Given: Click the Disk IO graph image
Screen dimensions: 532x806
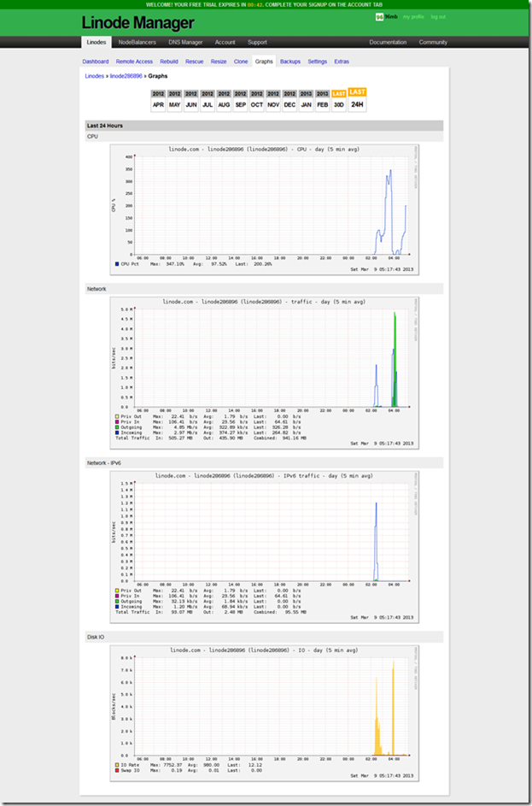Looking at the screenshot, I should point(265,713).
